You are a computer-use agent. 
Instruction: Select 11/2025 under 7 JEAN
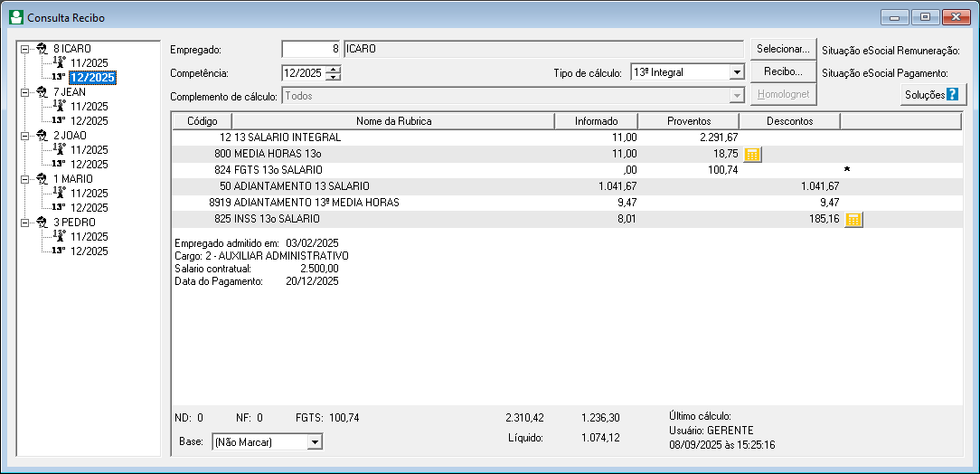click(89, 107)
